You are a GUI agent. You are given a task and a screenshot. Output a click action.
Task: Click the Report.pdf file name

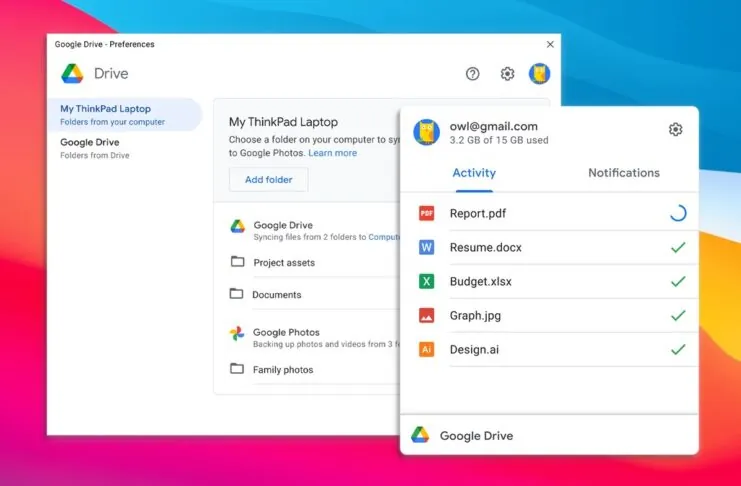(x=478, y=214)
